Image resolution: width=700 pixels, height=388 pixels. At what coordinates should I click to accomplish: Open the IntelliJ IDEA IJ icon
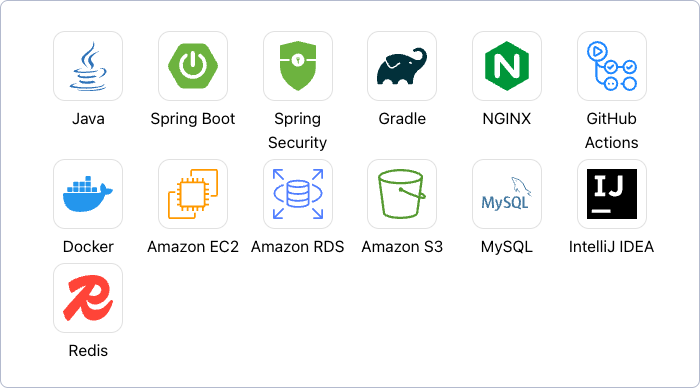[612, 194]
